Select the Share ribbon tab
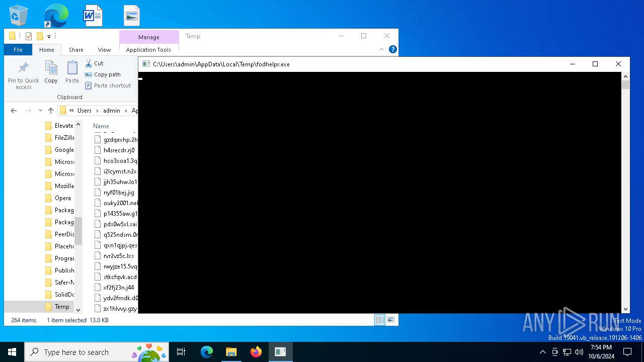Image resolution: width=644 pixels, height=362 pixels. [x=76, y=50]
